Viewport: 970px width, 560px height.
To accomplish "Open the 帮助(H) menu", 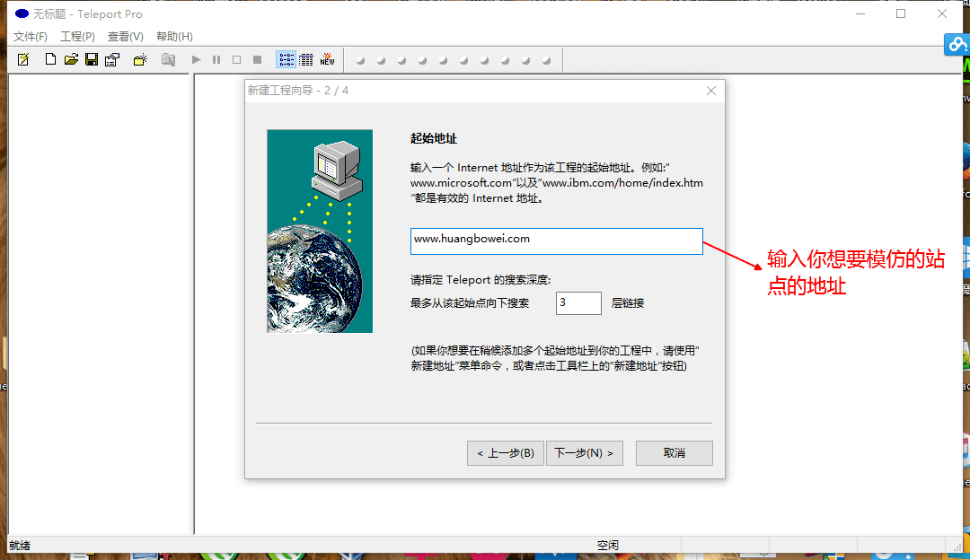I will pyautogui.click(x=174, y=37).
